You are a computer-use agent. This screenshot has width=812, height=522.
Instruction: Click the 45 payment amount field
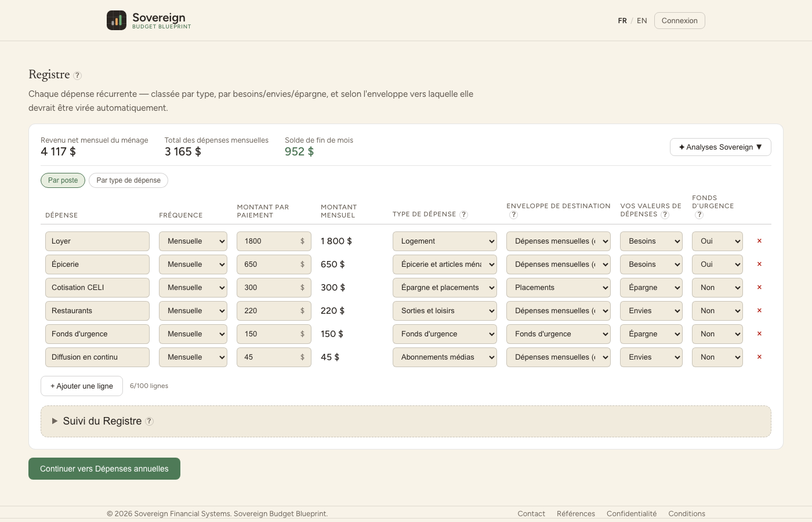[x=274, y=357]
